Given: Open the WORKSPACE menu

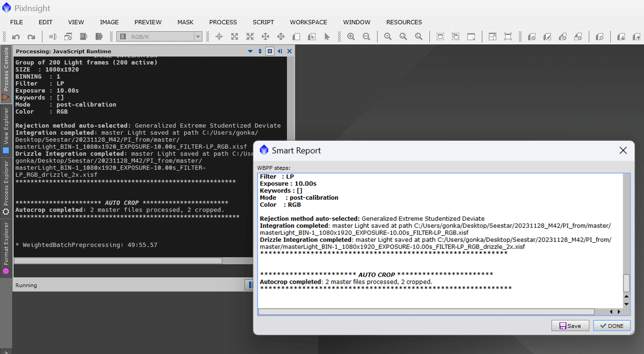Looking at the screenshot, I should 309,22.
